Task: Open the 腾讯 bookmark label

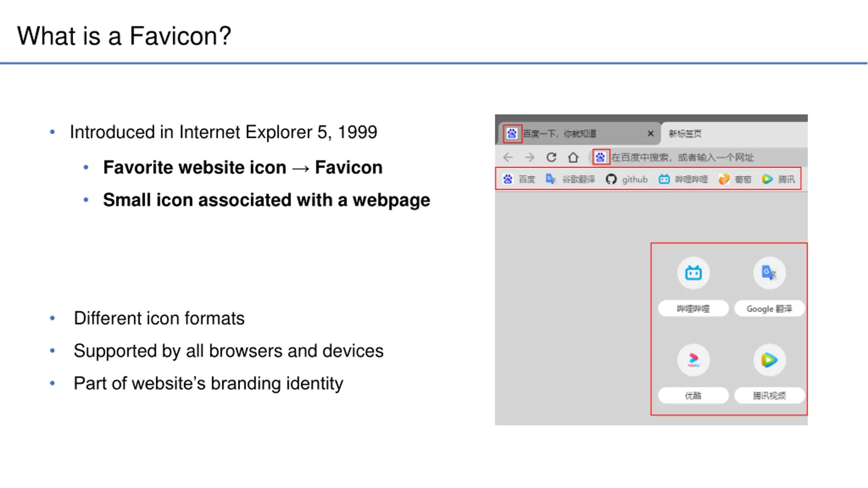Action: [787, 179]
